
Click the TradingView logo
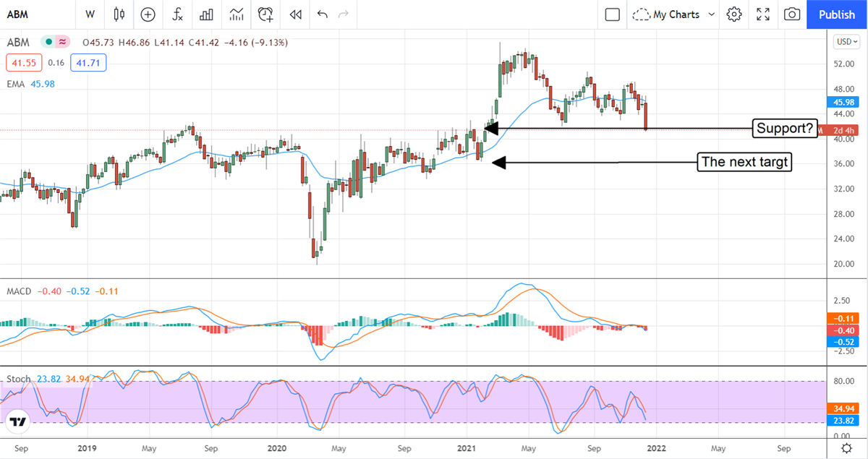(17, 422)
